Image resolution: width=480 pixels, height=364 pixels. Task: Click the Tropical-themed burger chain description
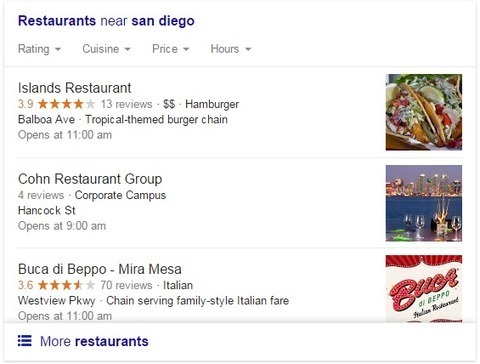[157, 119]
